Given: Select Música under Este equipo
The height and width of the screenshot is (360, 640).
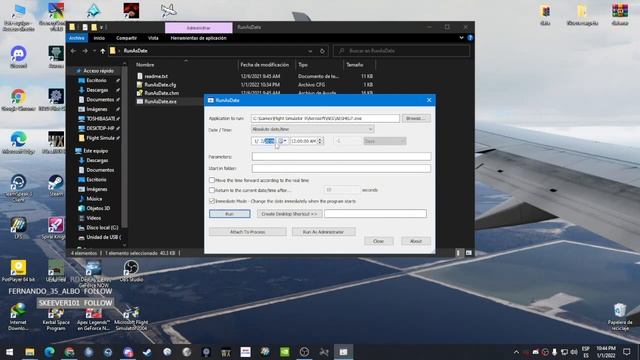Looking at the screenshot, I should [94, 199].
